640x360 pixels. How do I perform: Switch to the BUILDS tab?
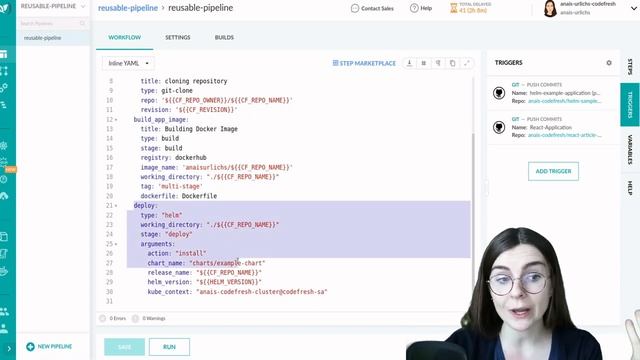click(224, 37)
